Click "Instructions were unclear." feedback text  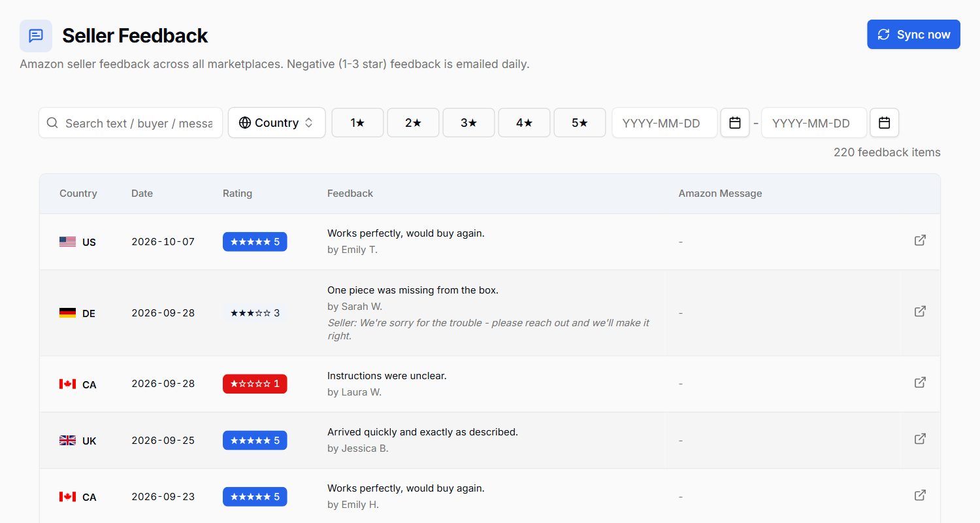click(x=387, y=376)
